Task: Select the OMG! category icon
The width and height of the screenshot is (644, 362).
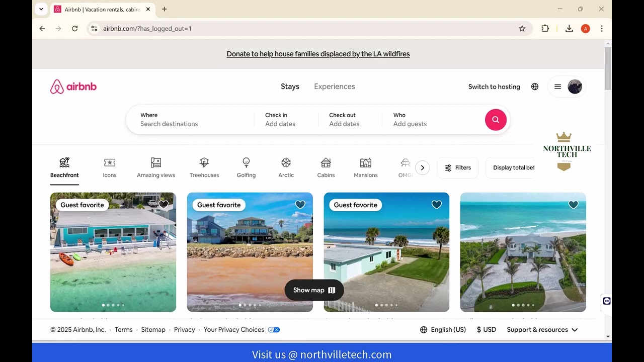Action: click(x=406, y=163)
